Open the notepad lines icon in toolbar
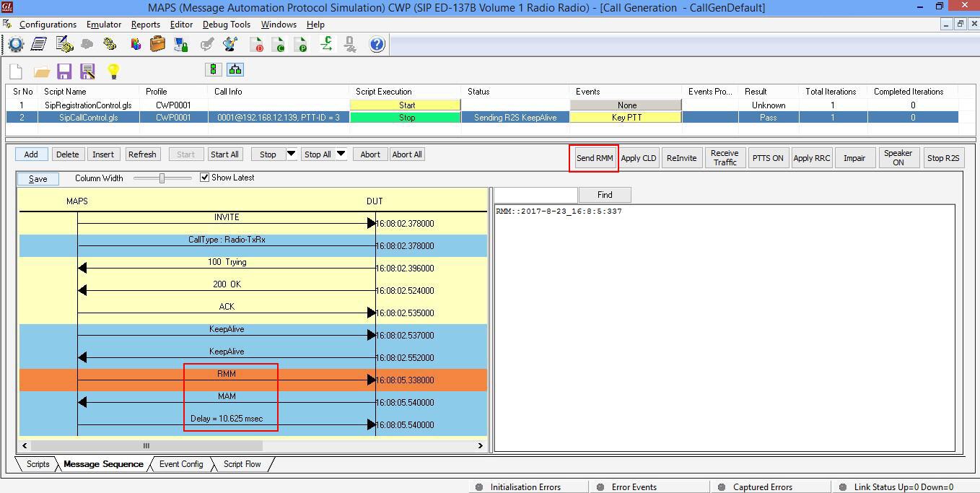This screenshot has width=980, height=493. 39,45
